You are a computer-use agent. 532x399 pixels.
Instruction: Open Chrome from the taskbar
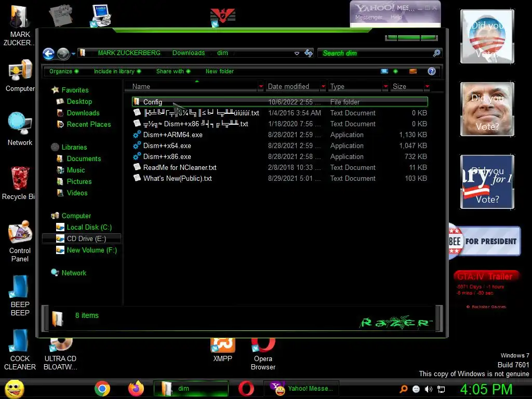[x=102, y=389]
